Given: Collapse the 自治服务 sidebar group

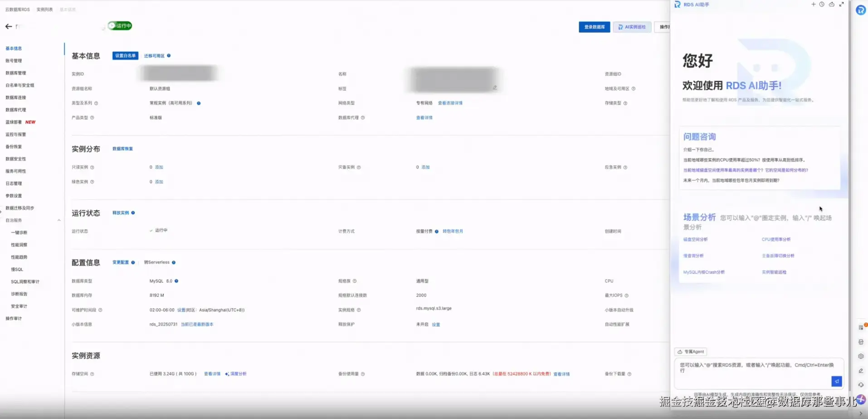Looking at the screenshot, I should pyautogui.click(x=59, y=220).
